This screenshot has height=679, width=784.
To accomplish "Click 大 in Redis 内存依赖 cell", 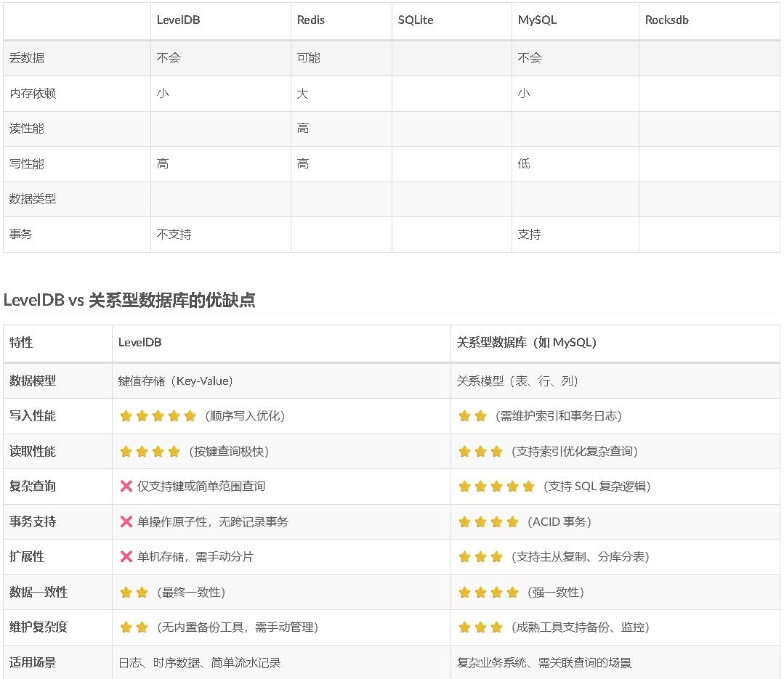I will [302, 94].
